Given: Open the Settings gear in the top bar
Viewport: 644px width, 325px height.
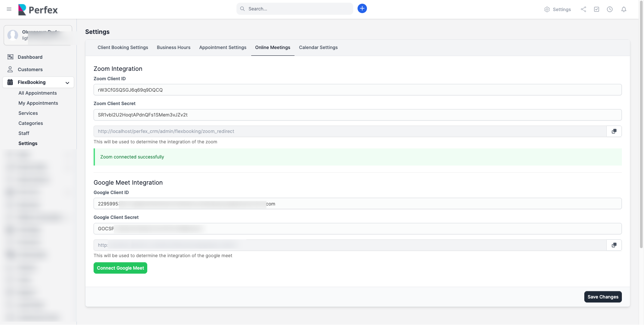Looking at the screenshot, I should 557,9.
